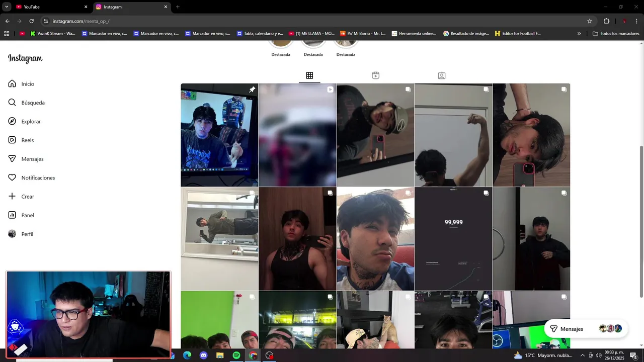This screenshot has width=644, height=362.
Task: Open the ME LLAMA bookmark
Action: 311,34
